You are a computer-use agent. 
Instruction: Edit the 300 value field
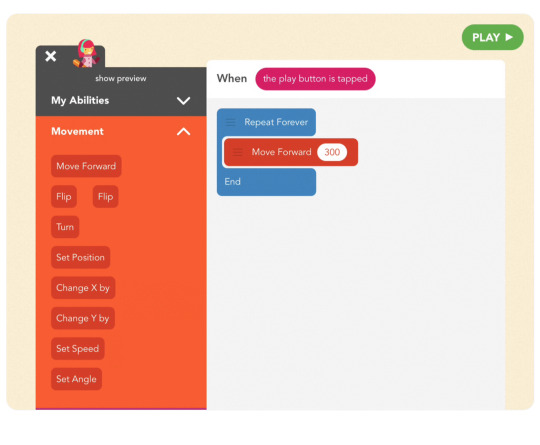pyautogui.click(x=332, y=152)
